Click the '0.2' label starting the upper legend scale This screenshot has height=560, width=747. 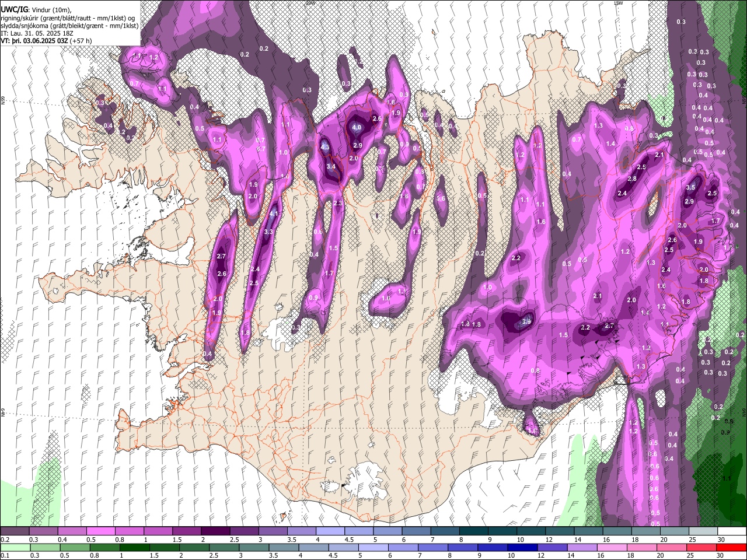tap(5, 540)
